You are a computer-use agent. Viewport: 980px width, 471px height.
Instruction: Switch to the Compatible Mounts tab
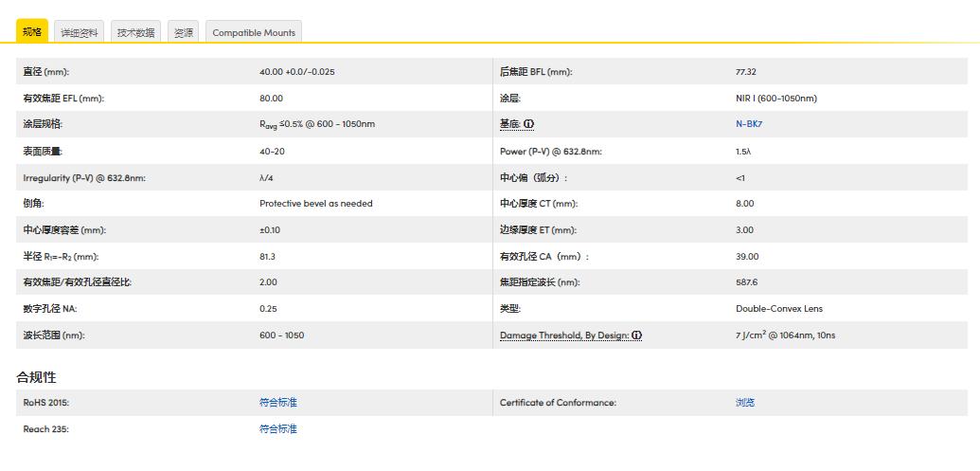254,32
